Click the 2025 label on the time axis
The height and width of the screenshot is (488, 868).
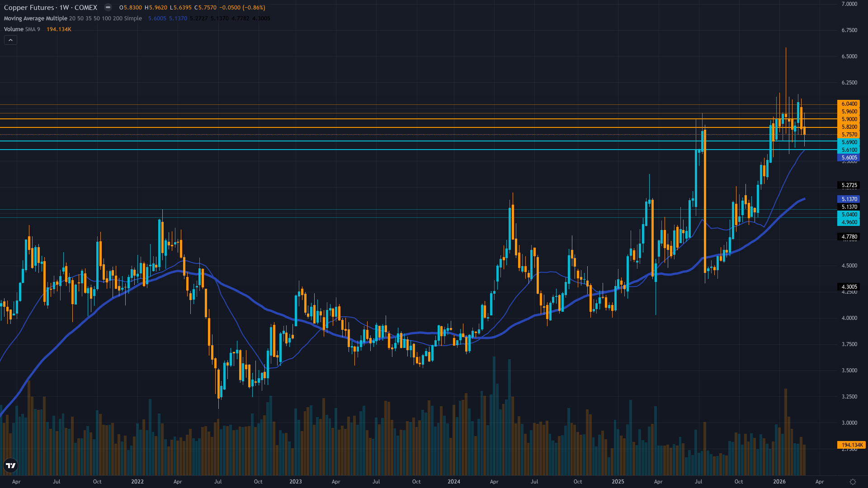pyautogui.click(x=618, y=482)
